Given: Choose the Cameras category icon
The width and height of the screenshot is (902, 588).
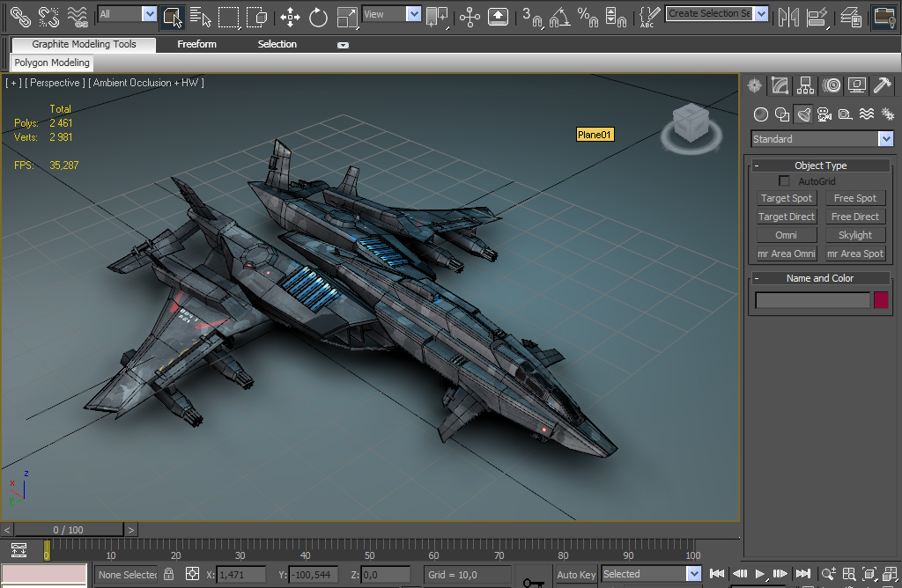Looking at the screenshot, I should coord(824,114).
